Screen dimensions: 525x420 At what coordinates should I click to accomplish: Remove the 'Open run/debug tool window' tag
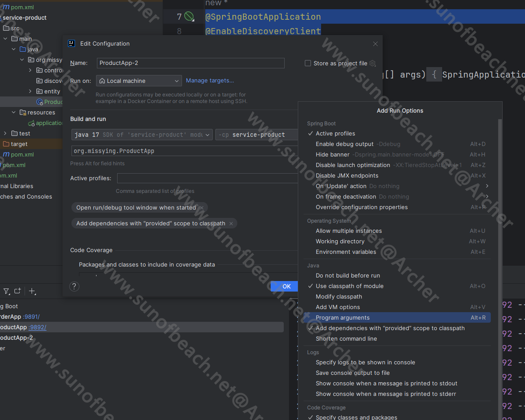point(202,208)
